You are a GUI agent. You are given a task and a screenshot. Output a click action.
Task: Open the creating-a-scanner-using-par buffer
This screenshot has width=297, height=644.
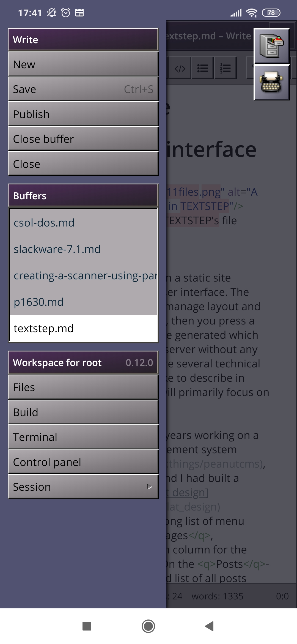tap(83, 275)
